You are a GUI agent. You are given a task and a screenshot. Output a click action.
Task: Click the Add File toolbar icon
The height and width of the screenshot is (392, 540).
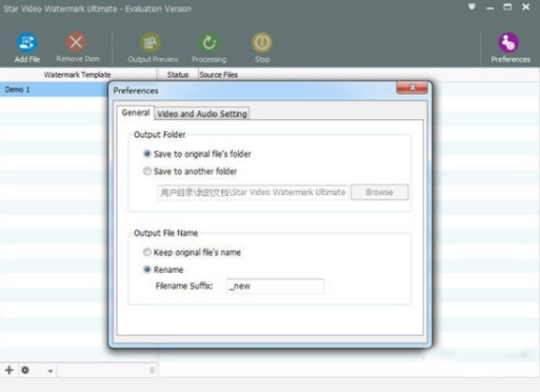[27, 43]
